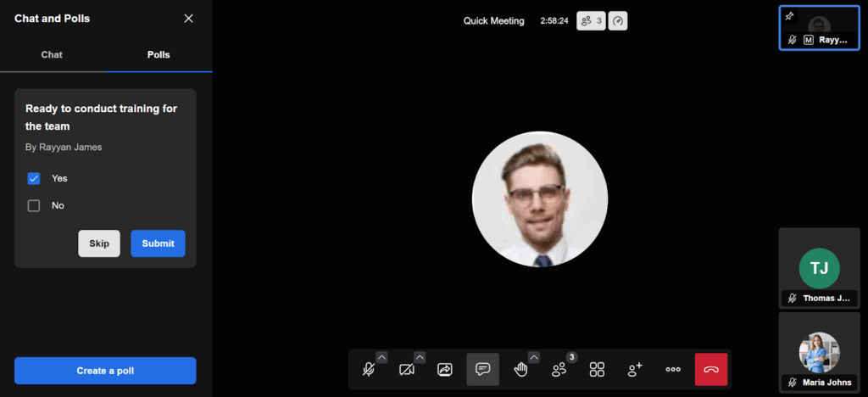Turn on the camera from the toolbar

[406, 370]
